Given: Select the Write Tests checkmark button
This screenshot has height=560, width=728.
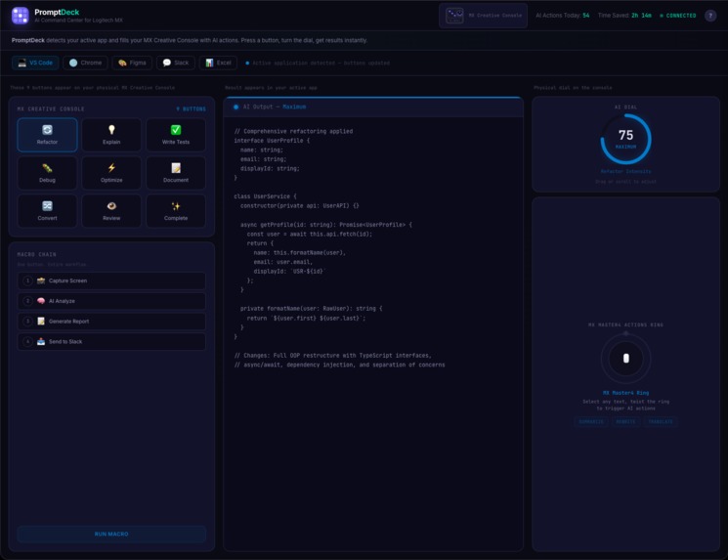Looking at the screenshot, I should coord(176,135).
